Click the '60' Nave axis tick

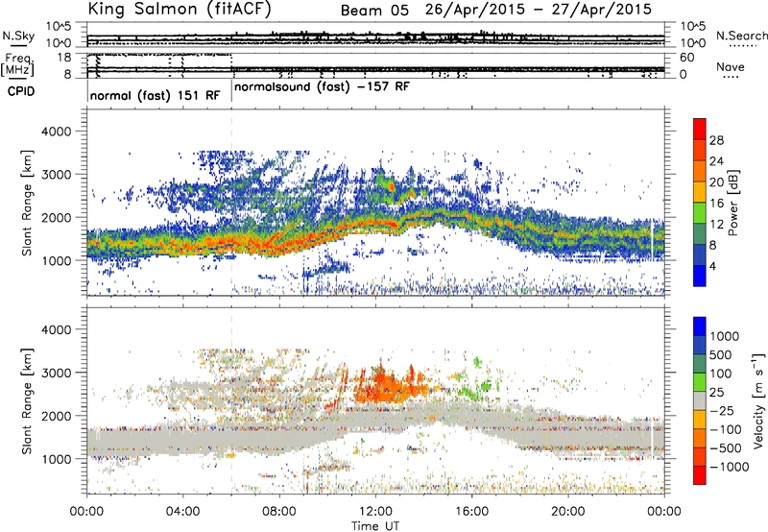point(686,58)
